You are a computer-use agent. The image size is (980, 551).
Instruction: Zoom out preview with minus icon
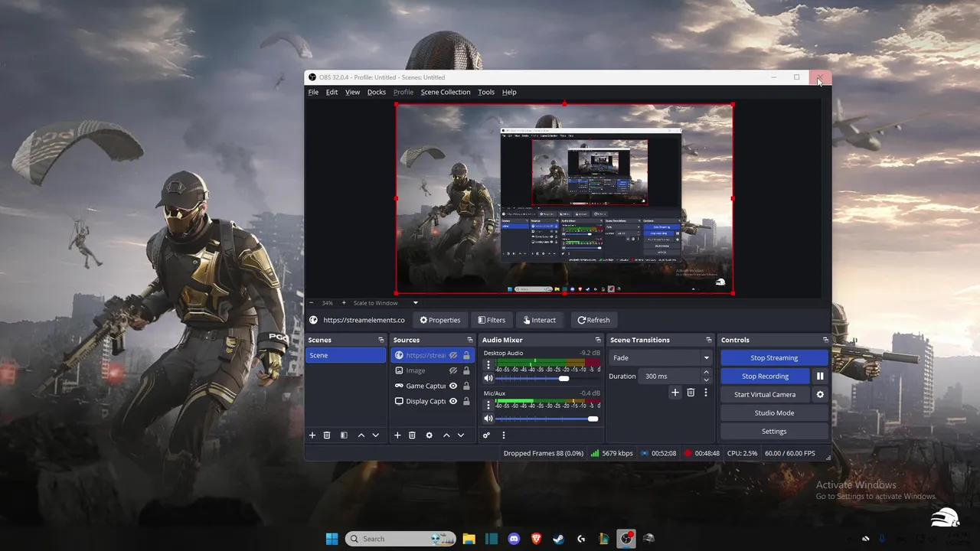coord(312,303)
